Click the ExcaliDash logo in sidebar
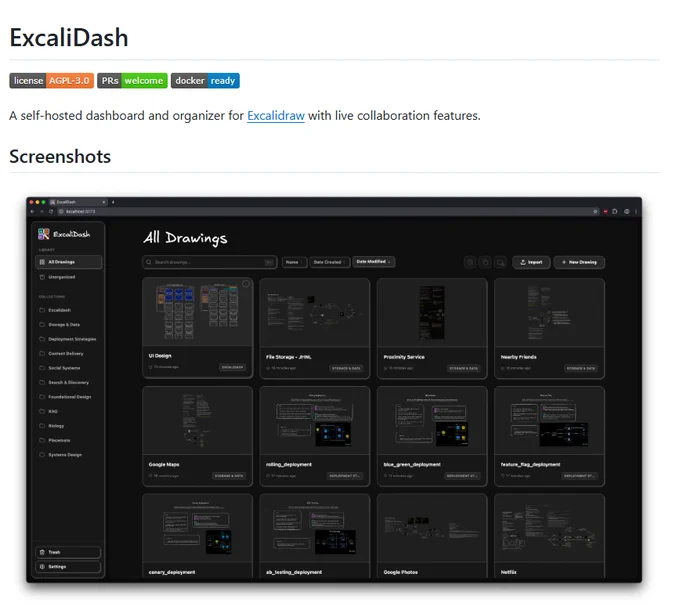Screen dimensions: 680x606 tap(64, 234)
